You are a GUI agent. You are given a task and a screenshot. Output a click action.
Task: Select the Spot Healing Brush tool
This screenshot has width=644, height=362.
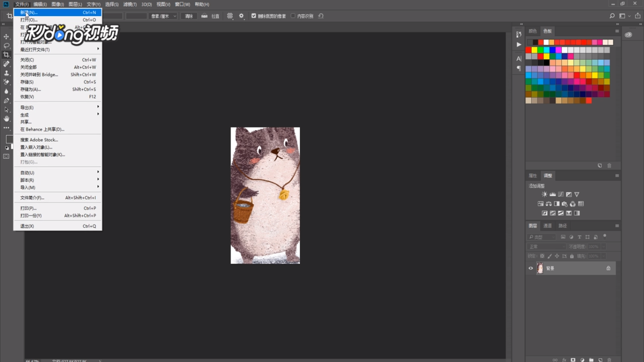(x=7, y=64)
